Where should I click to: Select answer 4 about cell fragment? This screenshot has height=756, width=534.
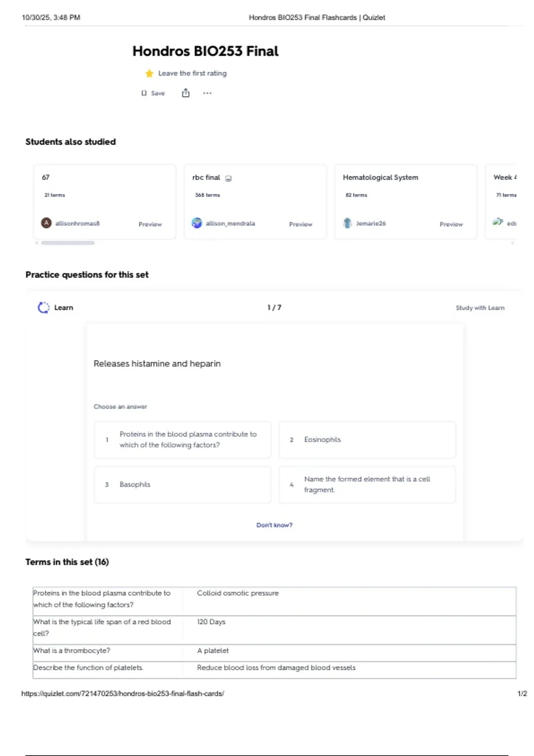click(x=367, y=484)
